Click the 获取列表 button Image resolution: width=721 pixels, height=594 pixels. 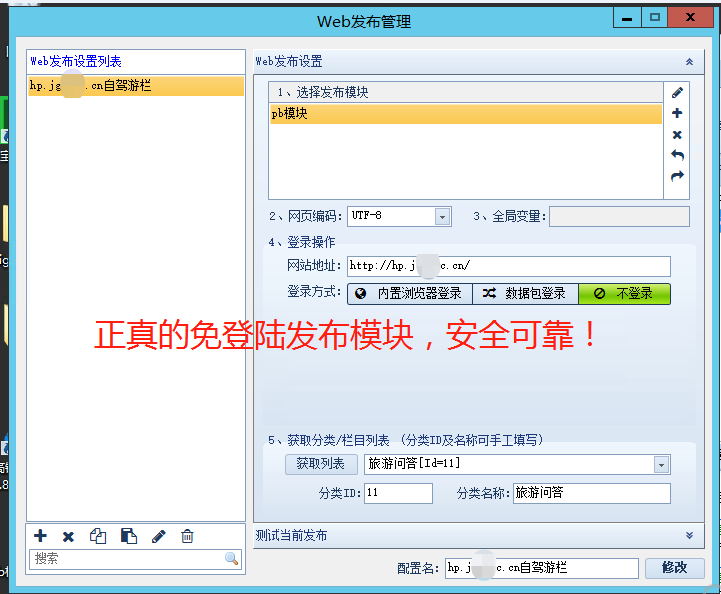pyautogui.click(x=321, y=464)
